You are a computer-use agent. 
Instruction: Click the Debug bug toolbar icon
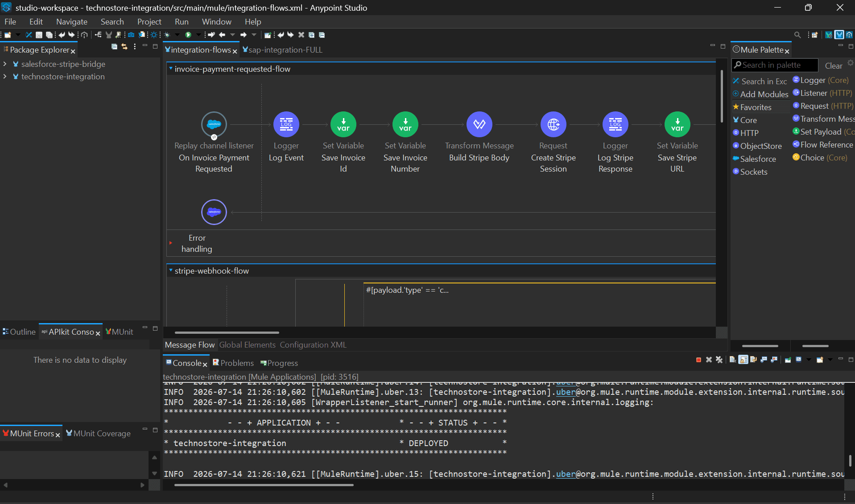point(167,35)
